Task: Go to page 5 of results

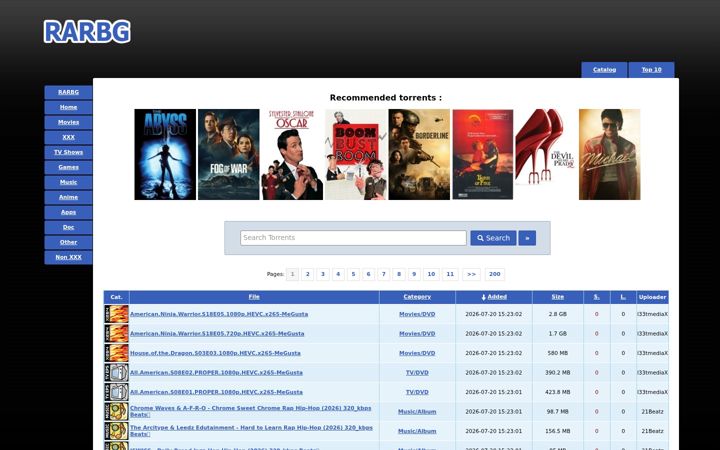Action: tap(353, 274)
